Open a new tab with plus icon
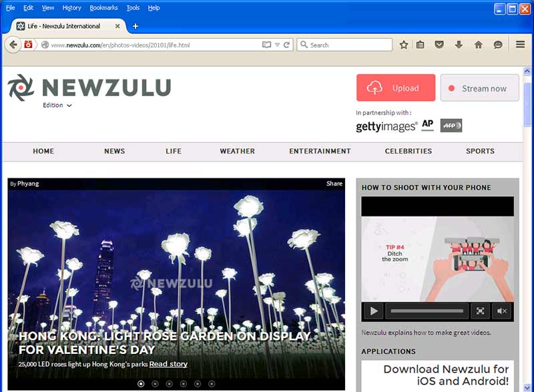This screenshot has height=392, width=534. (136, 26)
